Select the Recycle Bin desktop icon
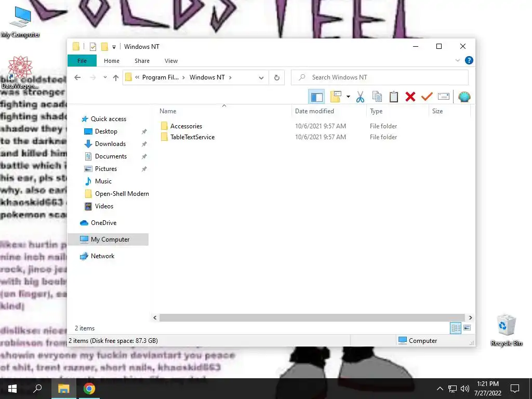 point(506,330)
